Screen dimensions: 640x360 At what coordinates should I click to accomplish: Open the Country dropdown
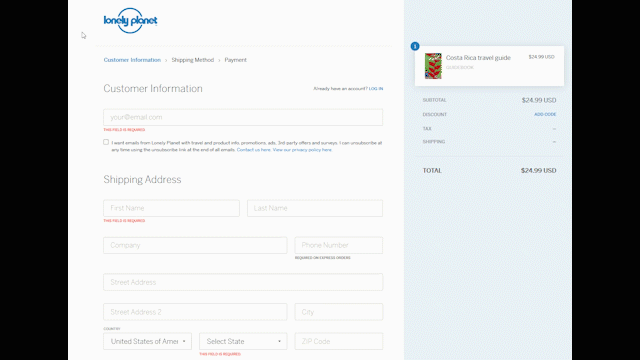click(147, 341)
